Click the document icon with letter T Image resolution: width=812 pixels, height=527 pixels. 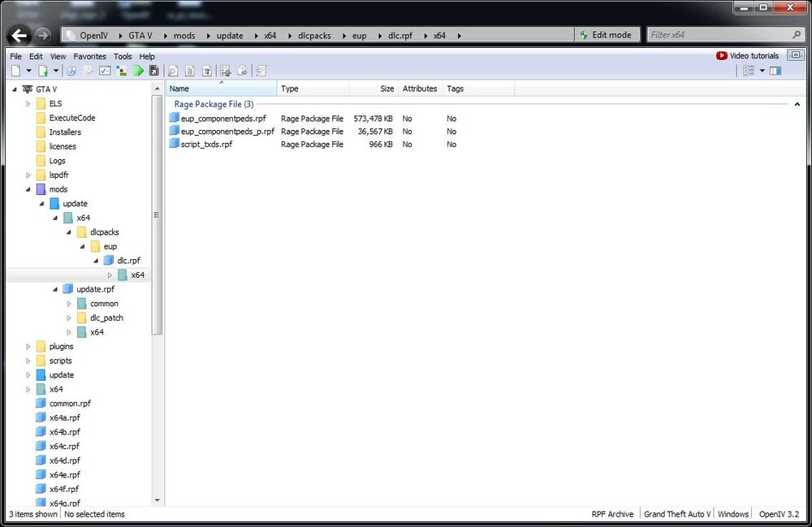[206, 71]
